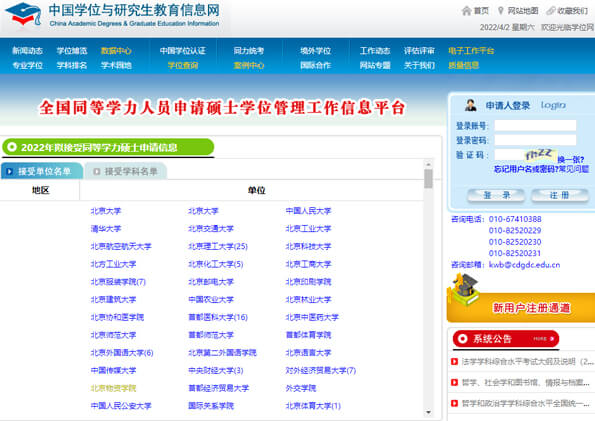Click the square icon on 接受学科名单 tab
The width and height of the screenshot is (595, 421).
point(96,172)
